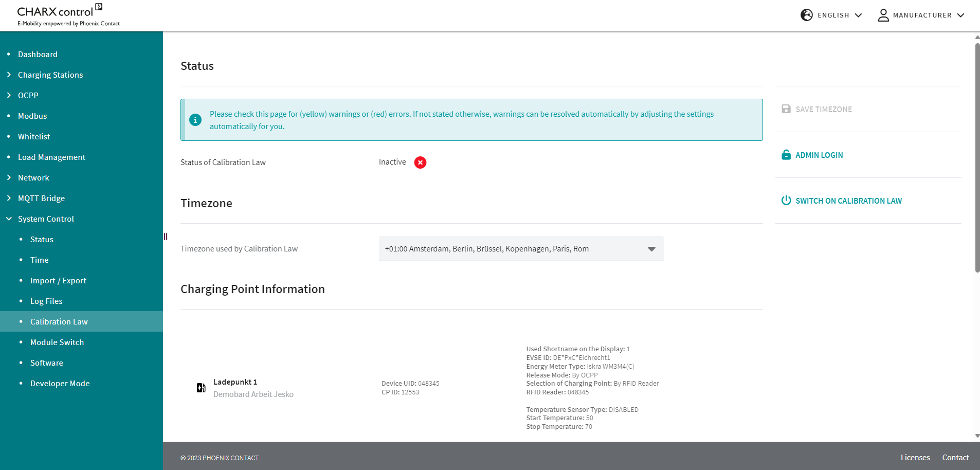Click the Save Timezone floppy disk icon
This screenshot has height=470, width=980.
(786, 109)
